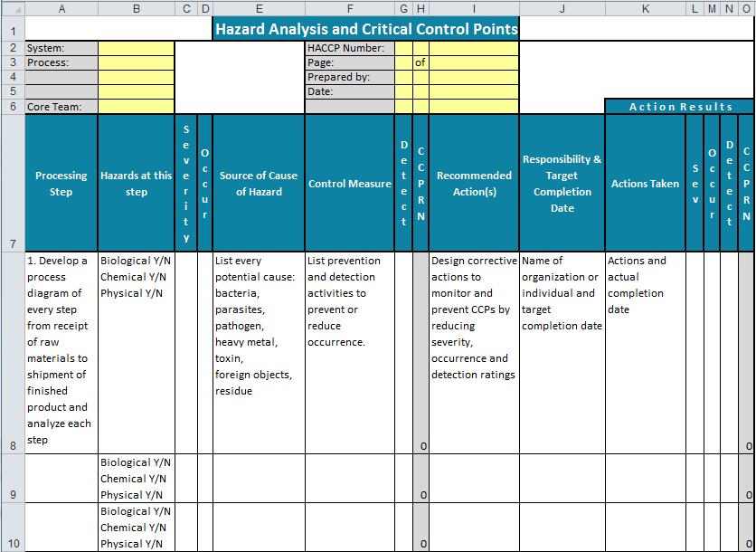Viewport: 756px width, 552px height.
Task: Select row 10 header
Action: pos(13,527)
